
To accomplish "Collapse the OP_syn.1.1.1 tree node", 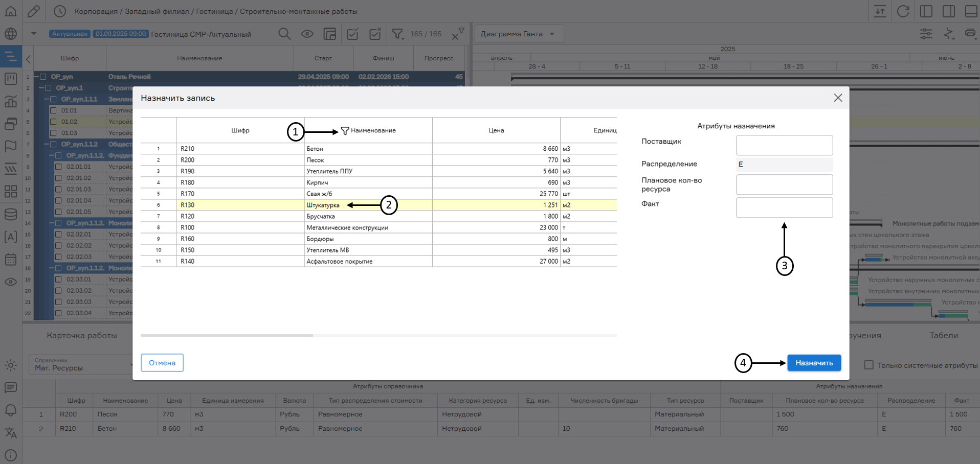I will tap(47, 99).
